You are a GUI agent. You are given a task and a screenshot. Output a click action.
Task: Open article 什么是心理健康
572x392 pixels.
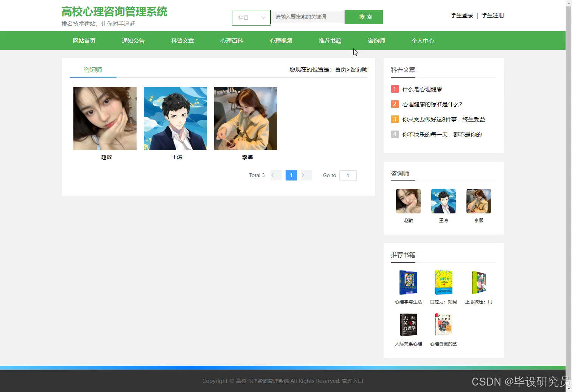[x=422, y=89]
